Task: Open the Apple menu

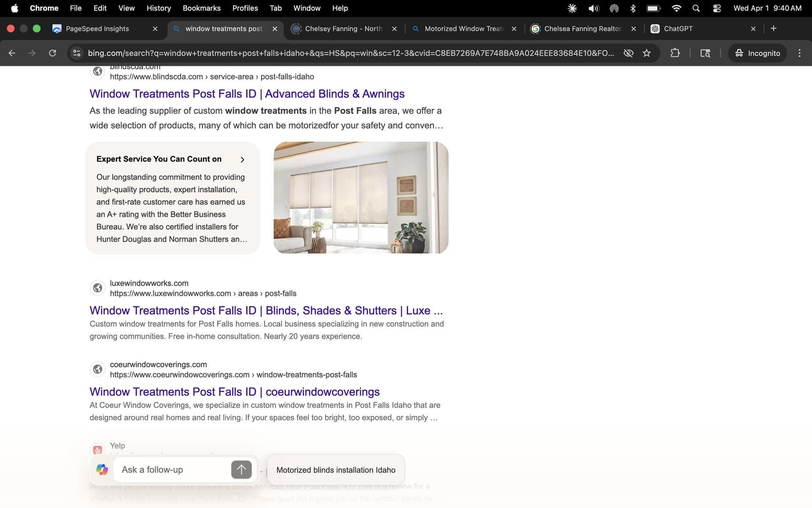Action: tap(15, 8)
